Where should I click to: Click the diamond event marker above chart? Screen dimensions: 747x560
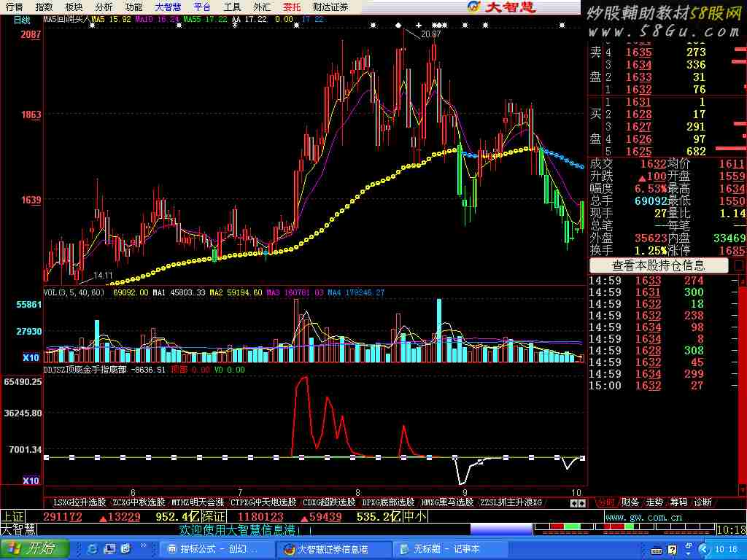pyautogui.click(x=398, y=26)
